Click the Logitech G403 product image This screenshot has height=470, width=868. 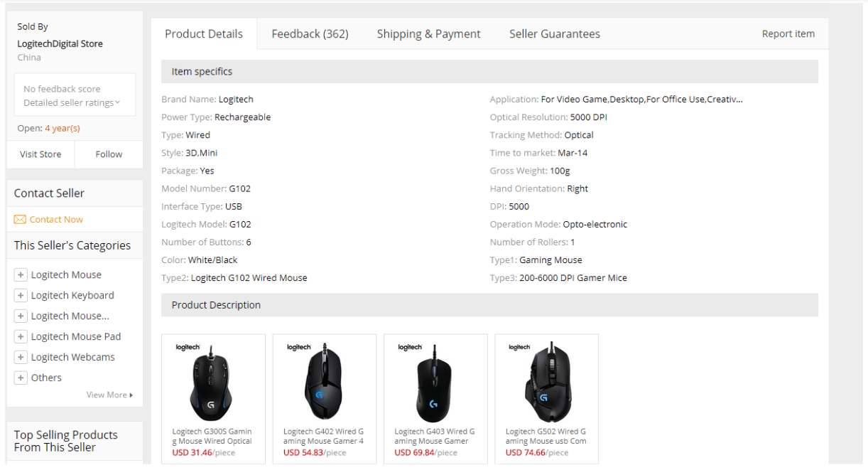coord(435,382)
